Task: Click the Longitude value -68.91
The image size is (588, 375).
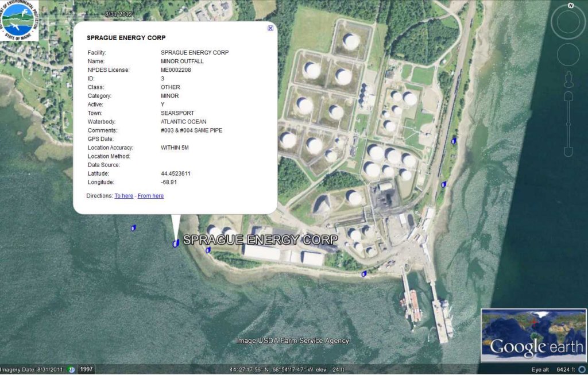Action: click(169, 182)
